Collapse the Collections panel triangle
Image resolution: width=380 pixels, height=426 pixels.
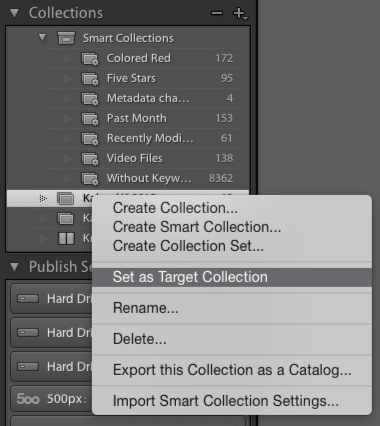pos(14,13)
